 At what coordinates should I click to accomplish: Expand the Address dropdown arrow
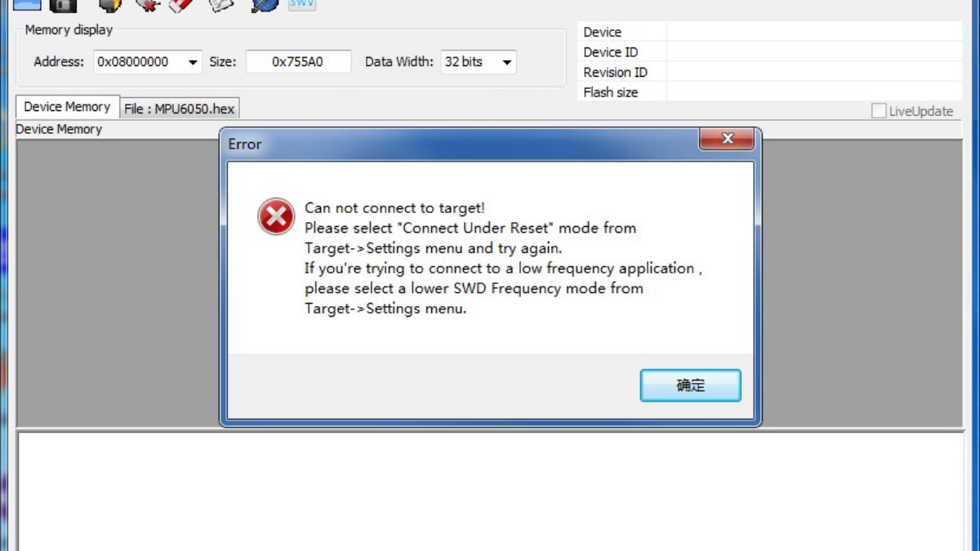[x=193, y=62]
